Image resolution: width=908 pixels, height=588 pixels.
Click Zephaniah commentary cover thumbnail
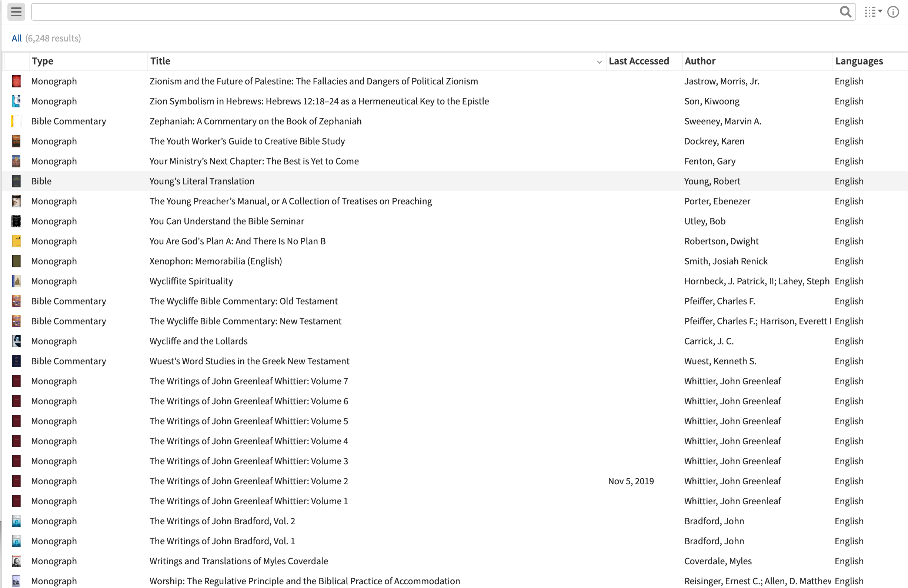click(x=16, y=121)
